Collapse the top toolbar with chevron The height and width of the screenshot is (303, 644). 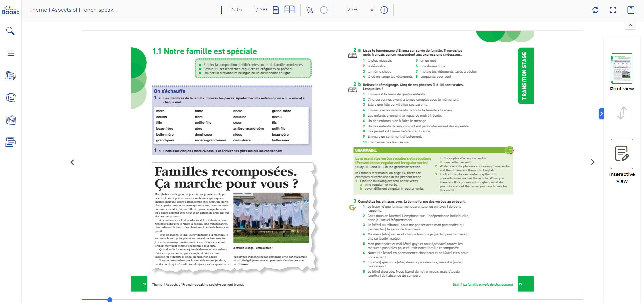pyautogui.click(x=630, y=25)
